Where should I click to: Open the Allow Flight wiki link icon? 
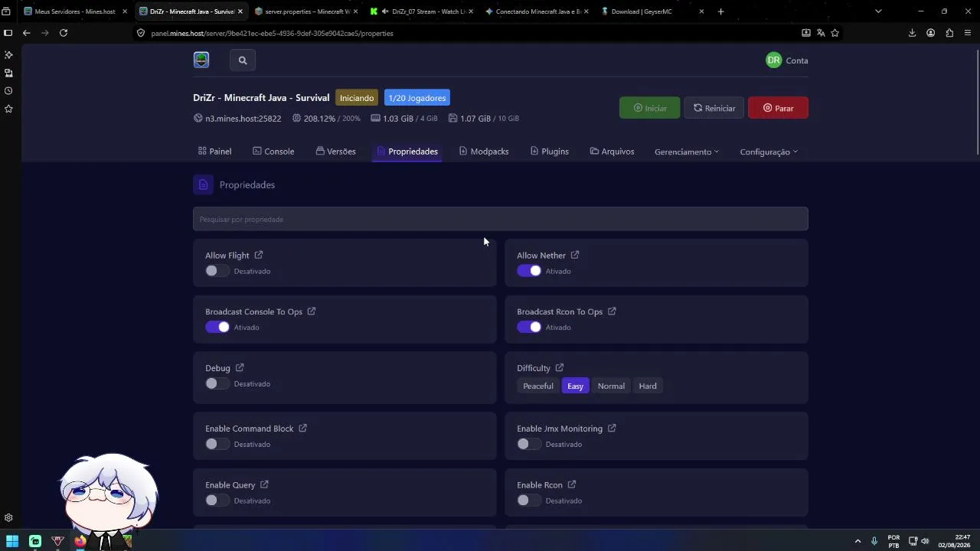(x=259, y=255)
